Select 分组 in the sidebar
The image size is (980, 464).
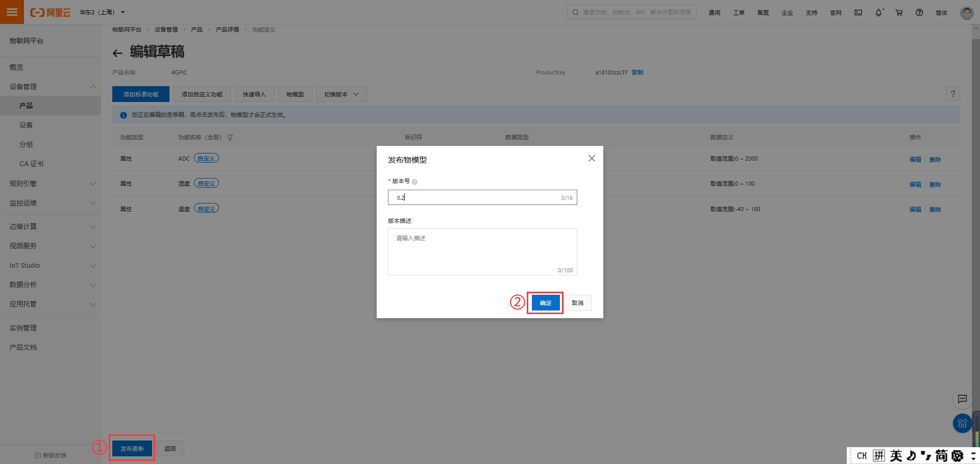click(x=26, y=144)
